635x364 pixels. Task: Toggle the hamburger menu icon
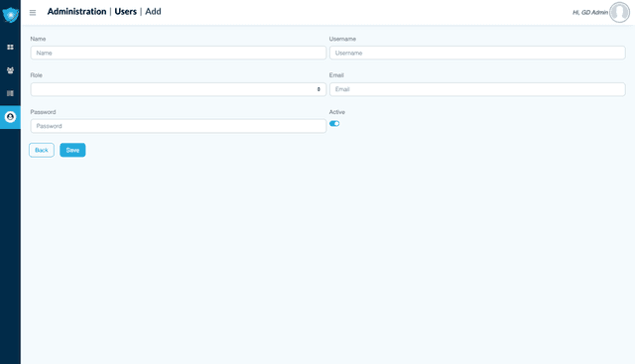(x=33, y=13)
